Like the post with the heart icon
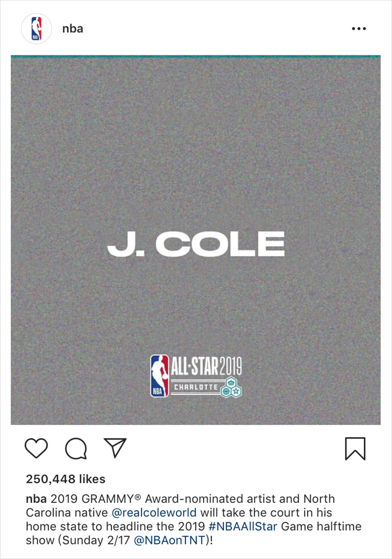Screen dimensions: 392x559 pos(36,448)
